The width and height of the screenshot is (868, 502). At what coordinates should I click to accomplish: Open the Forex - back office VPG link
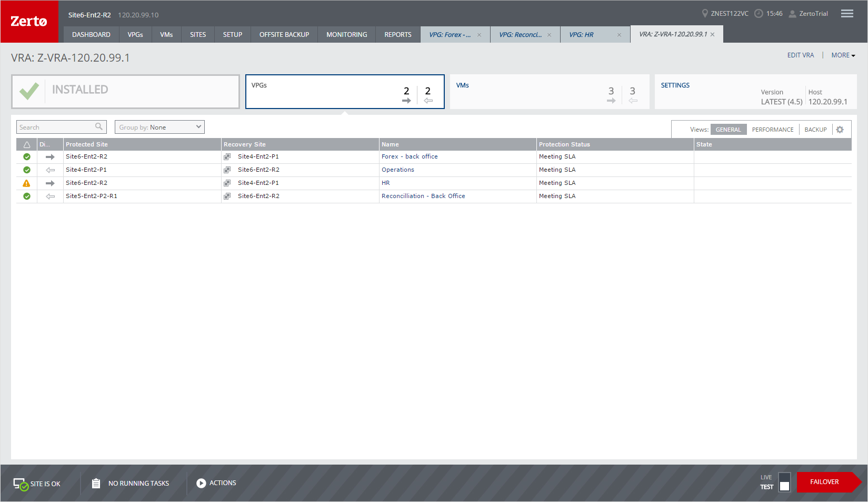[410, 157]
